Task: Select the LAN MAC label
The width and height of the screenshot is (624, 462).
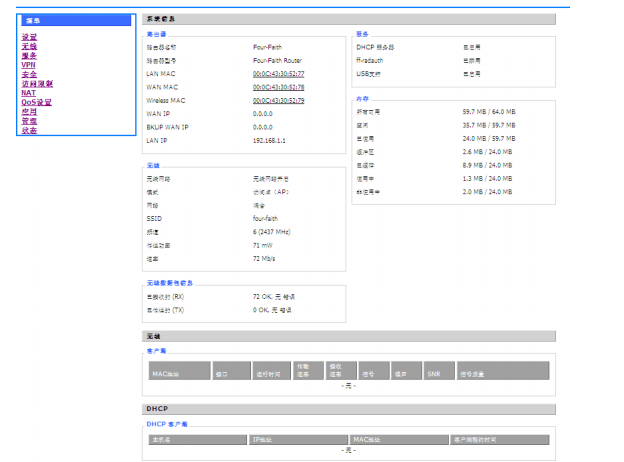Action: 161,74
